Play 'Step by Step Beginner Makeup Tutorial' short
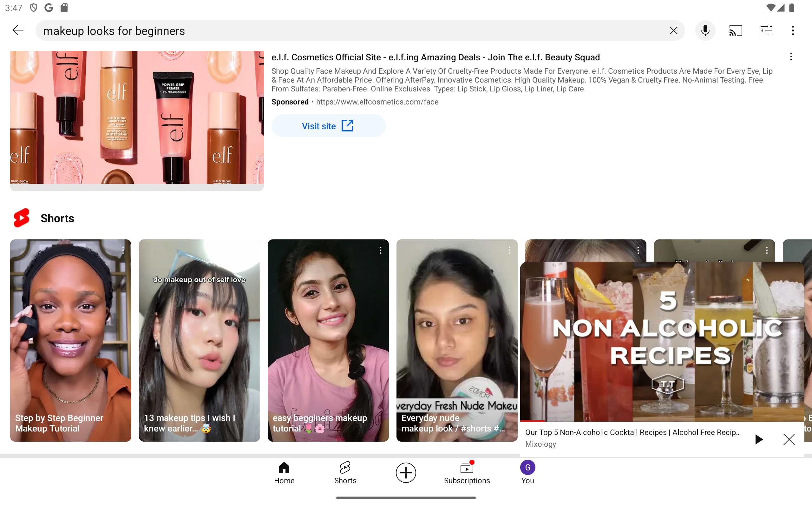The image size is (812, 508). (70, 340)
